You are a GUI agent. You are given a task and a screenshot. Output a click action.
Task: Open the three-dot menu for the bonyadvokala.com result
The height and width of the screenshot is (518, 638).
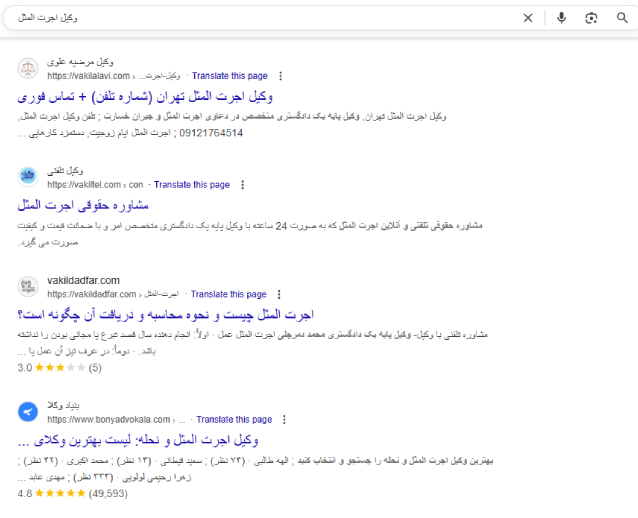[x=284, y=420]
